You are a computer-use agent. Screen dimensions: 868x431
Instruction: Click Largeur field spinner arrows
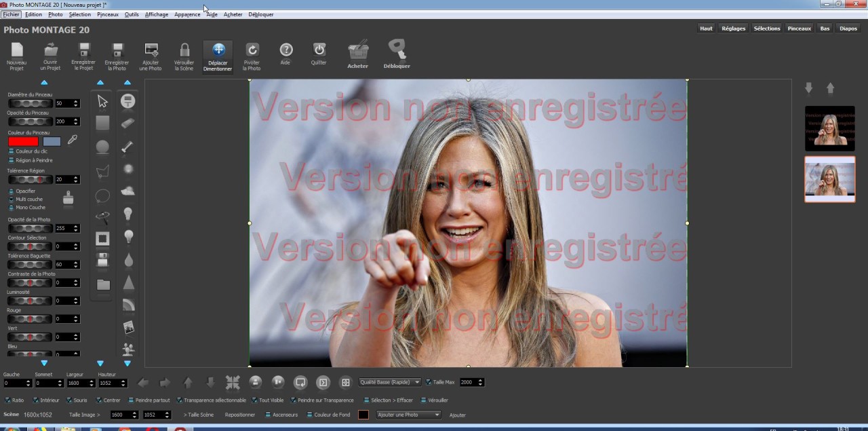[92, 383]
